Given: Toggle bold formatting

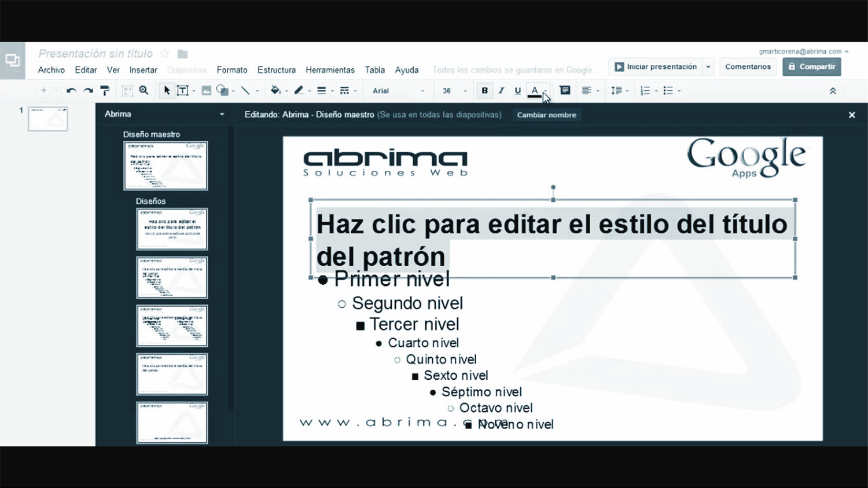Looking at the screenshot, I should pyautogui.click(x=484, y=90).
